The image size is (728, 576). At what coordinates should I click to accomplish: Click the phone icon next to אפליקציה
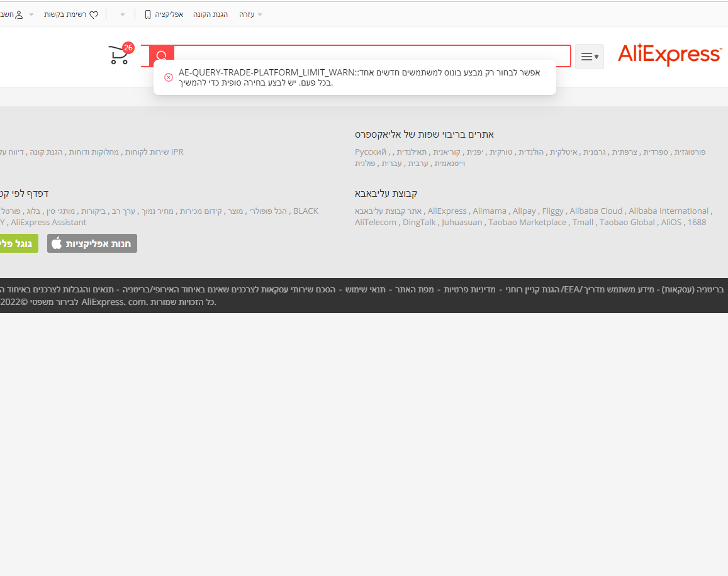pos(148,15)
